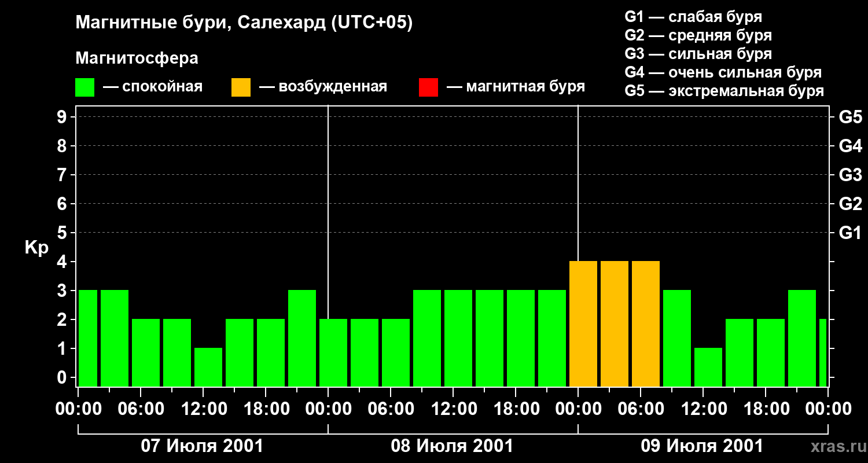Click the right-axis 'G4' level label
The image size is (868, 463).
click(850, 146)
